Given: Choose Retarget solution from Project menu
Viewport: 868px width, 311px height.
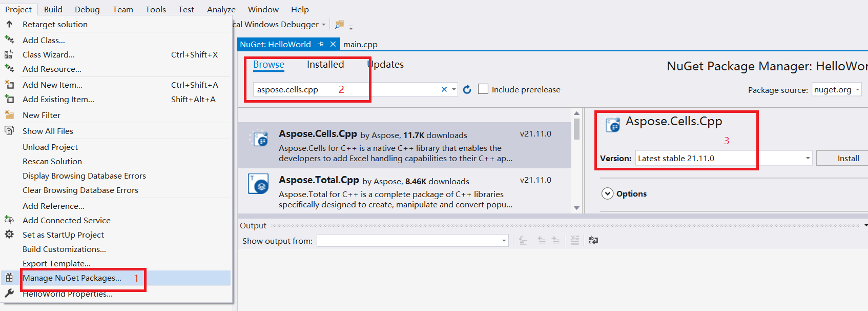Looking at the screenshot, I should (x=116, y=24).
